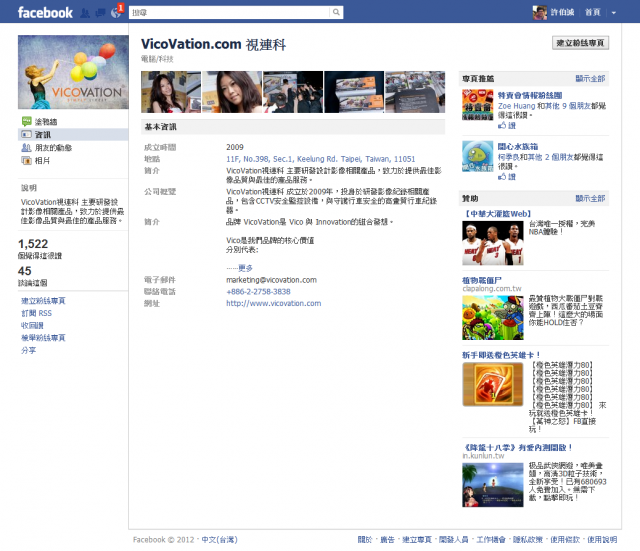Click 建立粉絲專頁 button at top right
This screenshot has width=640, height=551.
click(x=580, y=43)
